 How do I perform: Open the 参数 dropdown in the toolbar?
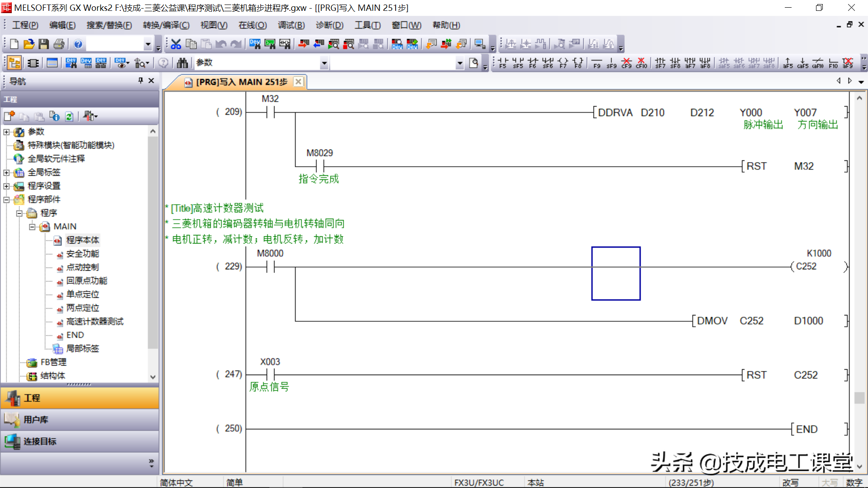click(x=324, y=63)
